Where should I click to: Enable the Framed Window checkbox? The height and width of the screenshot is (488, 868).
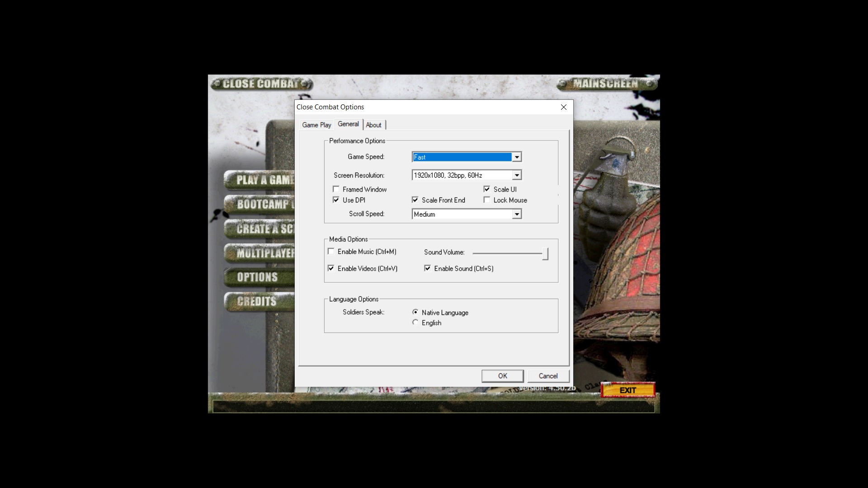point(336,189)
